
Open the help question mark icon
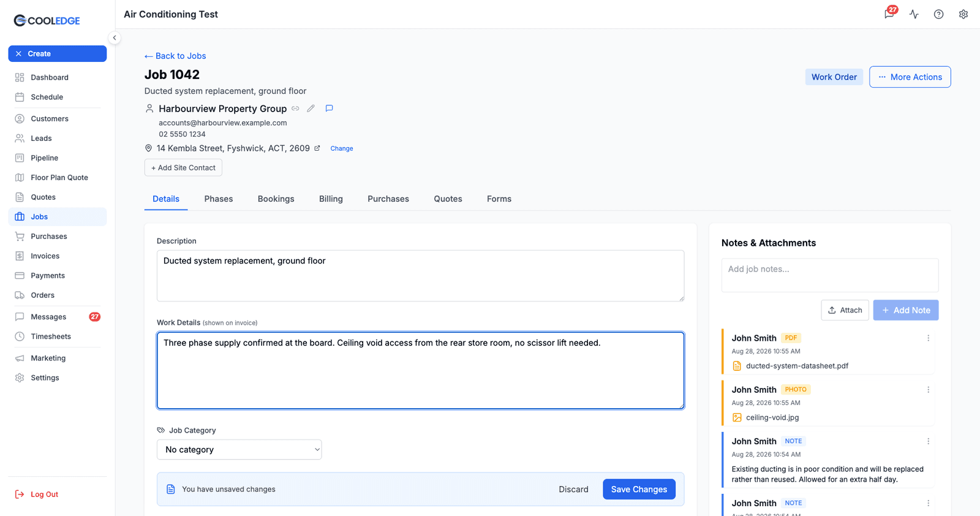938,14
